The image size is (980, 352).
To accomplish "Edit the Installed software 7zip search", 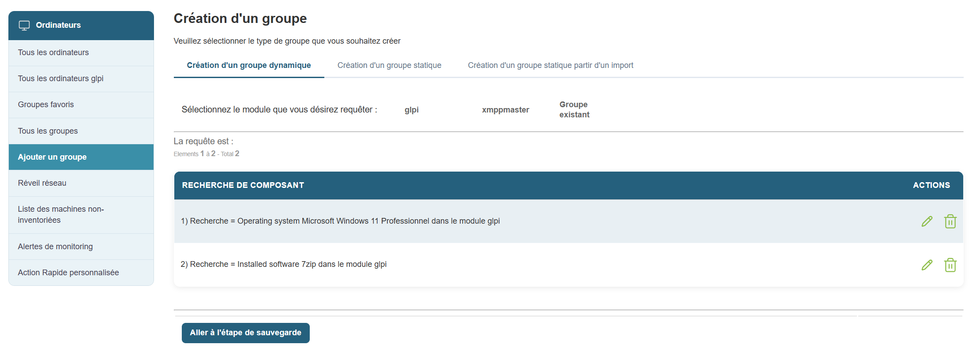I will 927,265.
